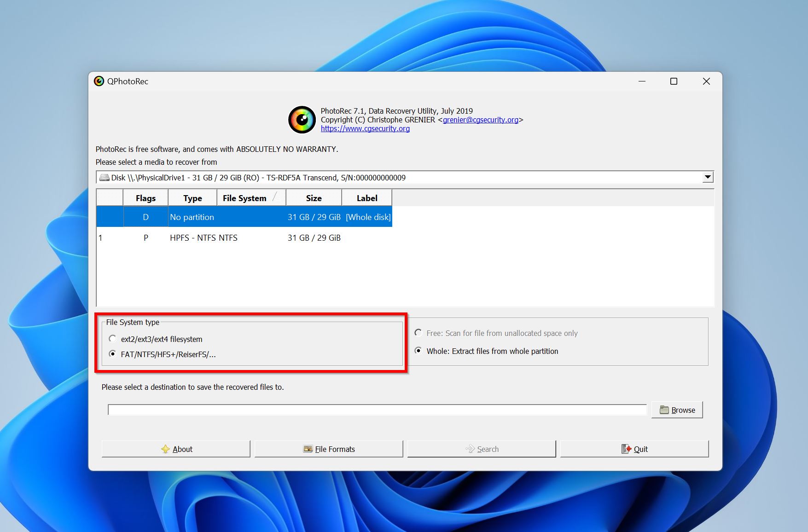Click the picture icon on File Formats button
Image resolution: width=808 pixels, height=532 pixels.
point(308,449)
